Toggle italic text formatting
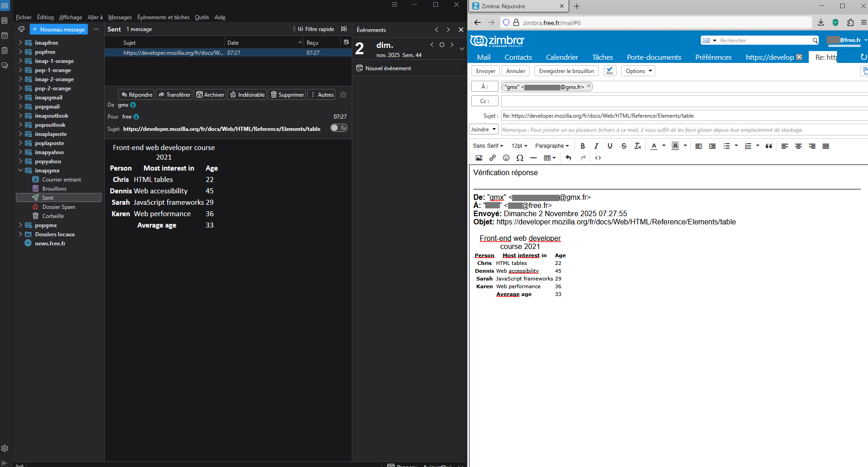The image size is (868, 467). pyautogui.click(x=596, y=146)
